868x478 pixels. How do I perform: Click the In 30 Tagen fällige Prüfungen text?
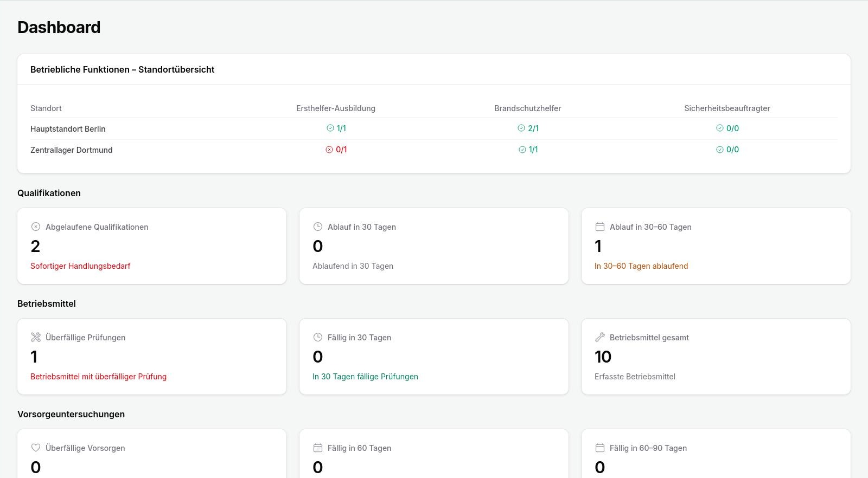click(x=365, y=377)
